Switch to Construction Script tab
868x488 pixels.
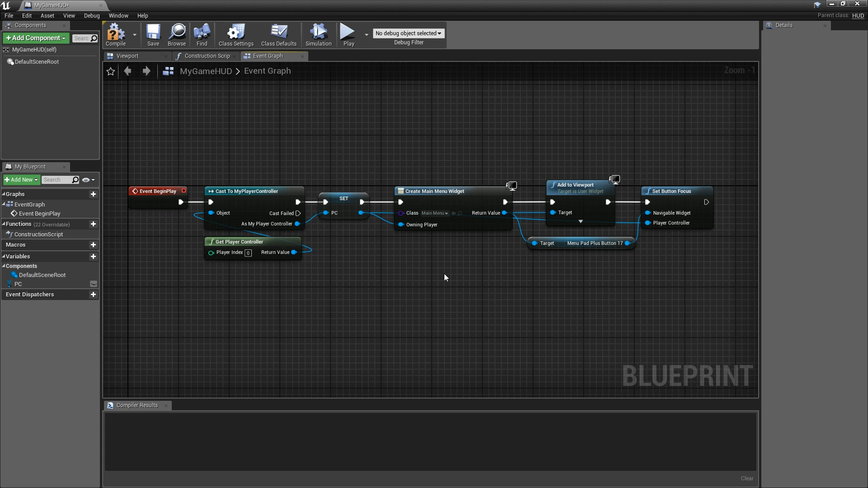(x=207, y=56)
